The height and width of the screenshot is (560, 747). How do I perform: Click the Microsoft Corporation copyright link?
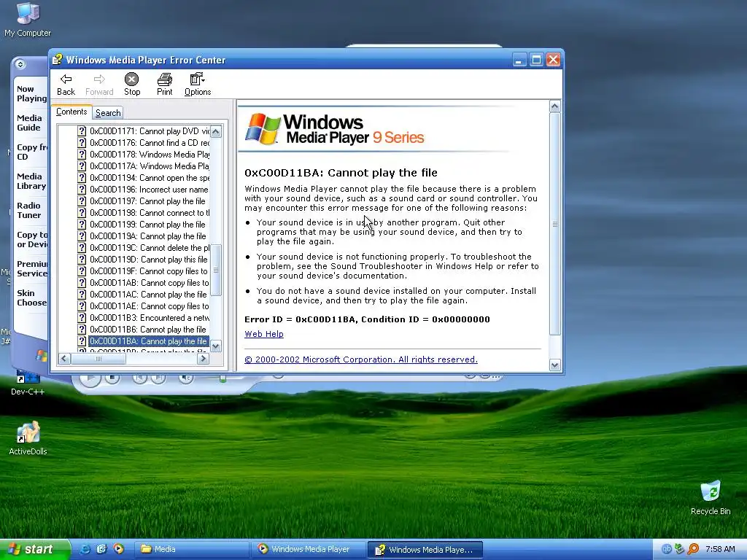pyautogui.click(x=361, y=359)
